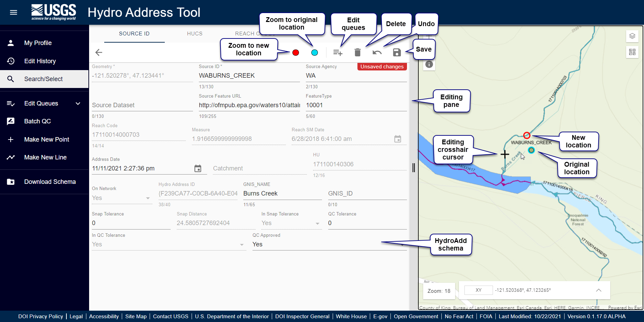
Task: Switch to the HUCS tab
Action: [x=195, y=34]
